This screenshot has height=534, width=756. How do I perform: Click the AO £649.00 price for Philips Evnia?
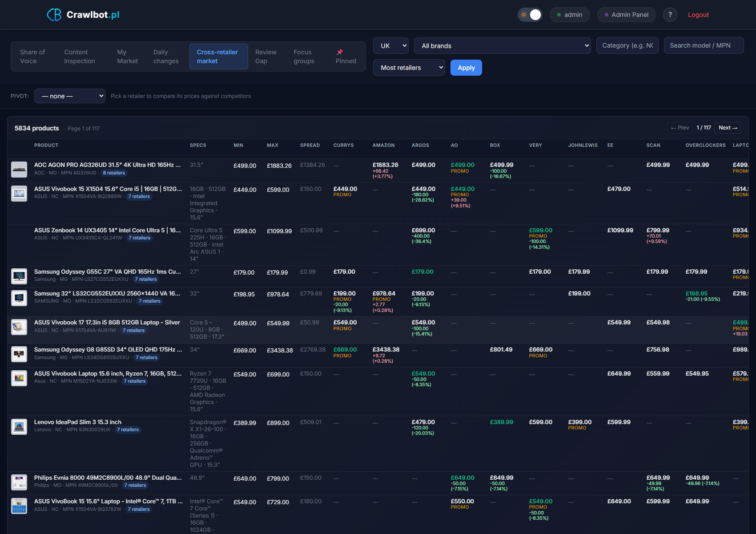(462, 478)
